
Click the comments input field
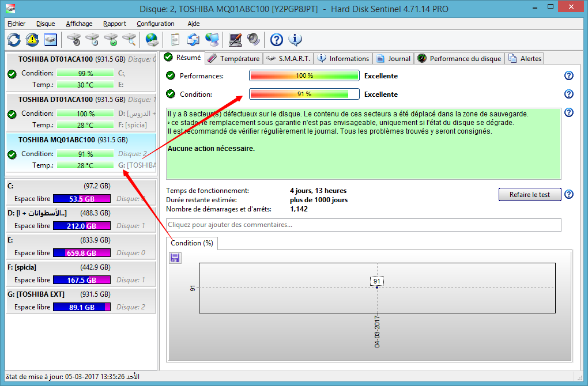(x=363, y=225)
